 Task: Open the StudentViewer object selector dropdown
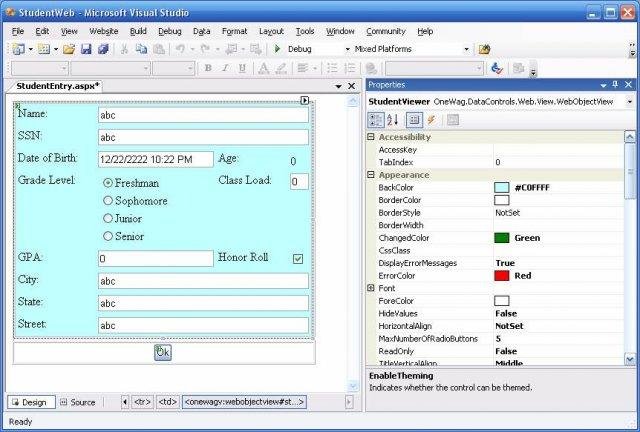pos(630,102)
